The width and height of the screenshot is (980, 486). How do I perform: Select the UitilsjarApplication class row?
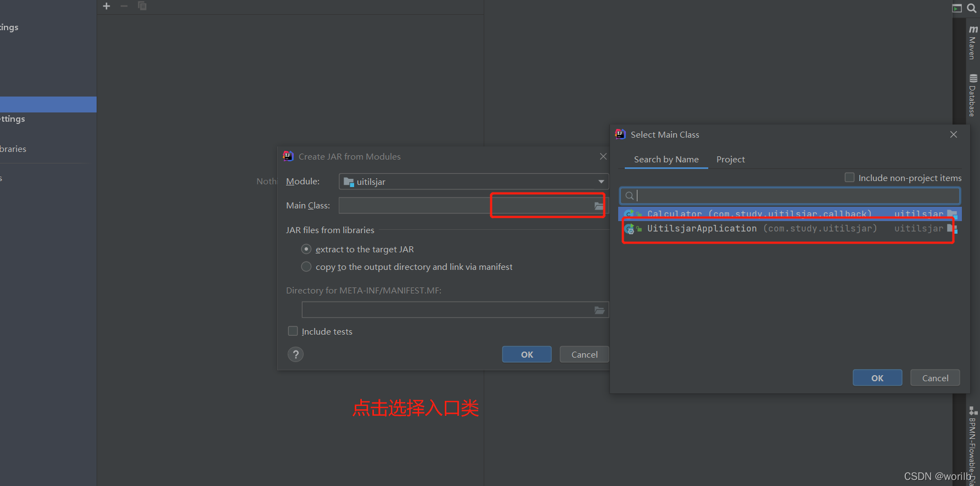790,229
